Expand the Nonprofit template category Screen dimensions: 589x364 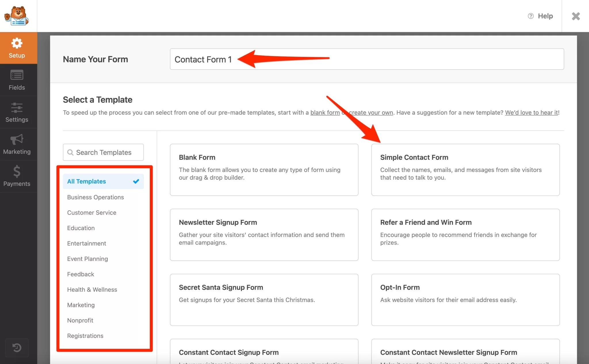point(80,320)
